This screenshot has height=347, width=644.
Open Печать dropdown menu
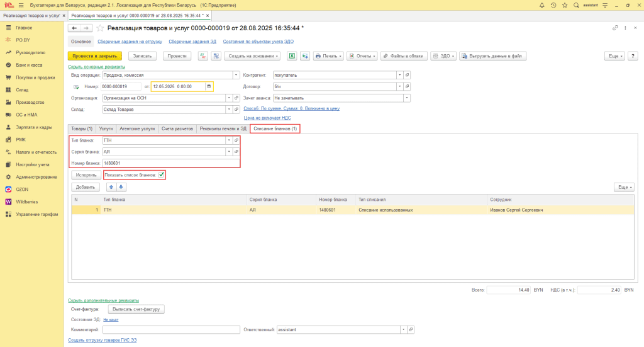328,56
